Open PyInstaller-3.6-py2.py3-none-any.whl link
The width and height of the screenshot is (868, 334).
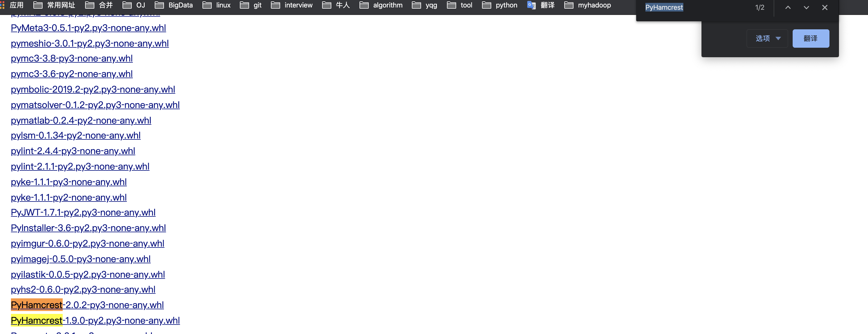(x=88, y=228)
